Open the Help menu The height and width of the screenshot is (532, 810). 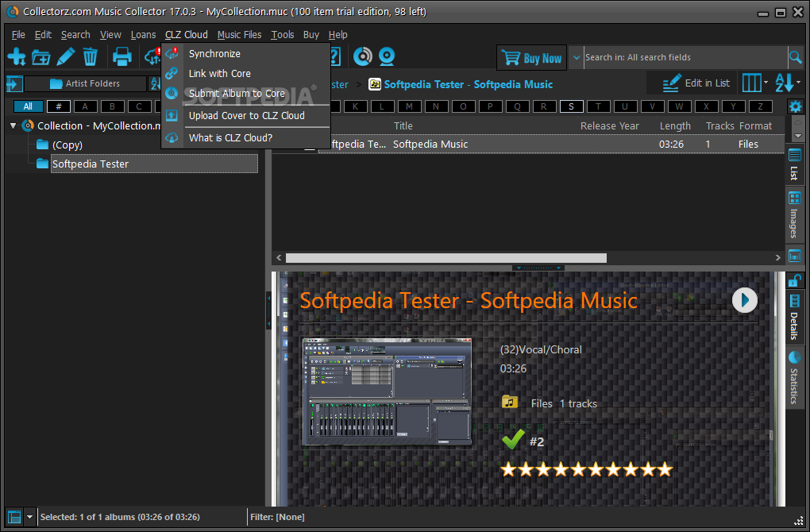point(337,35)
